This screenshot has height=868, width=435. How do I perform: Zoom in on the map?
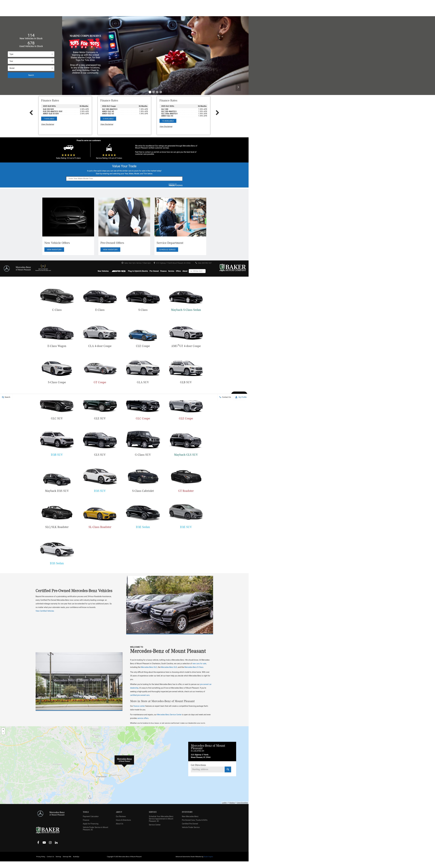coord(3,729)
